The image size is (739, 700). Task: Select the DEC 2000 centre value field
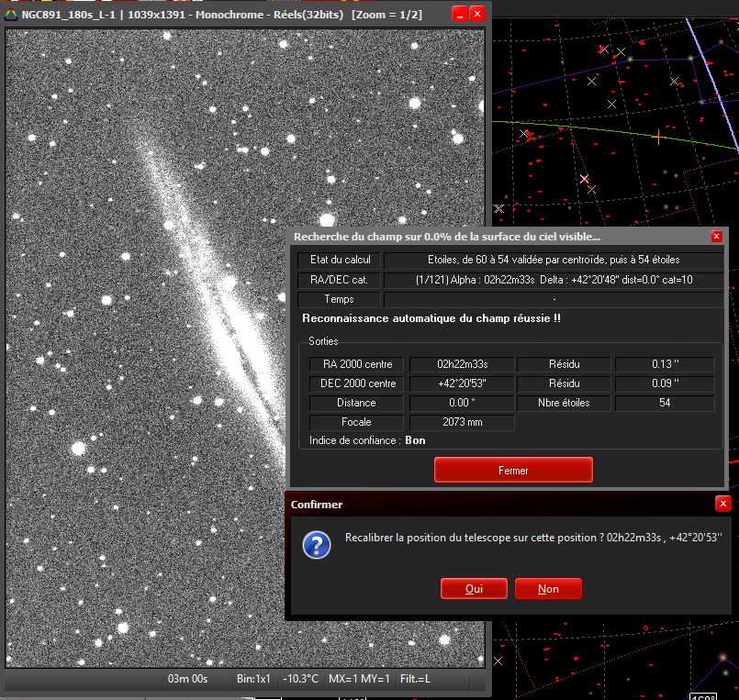(x=461, y=383)
